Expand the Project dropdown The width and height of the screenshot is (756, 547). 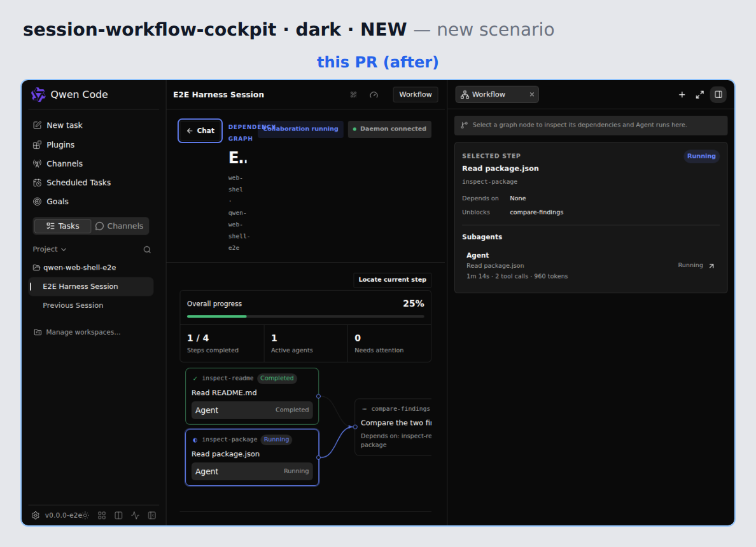pos(49,249)
